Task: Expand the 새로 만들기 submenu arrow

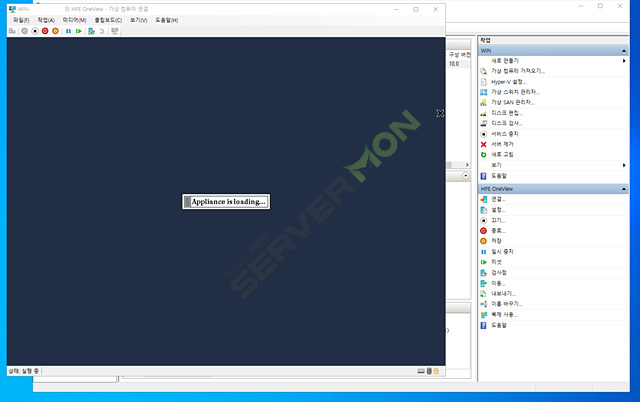Action: click(x=624, y=61)
